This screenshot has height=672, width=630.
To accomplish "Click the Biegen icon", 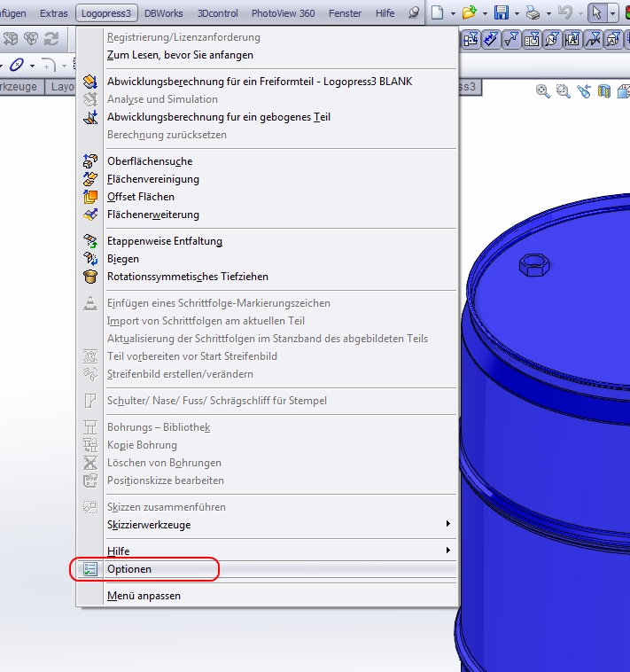I will click(x=90, y=259).
